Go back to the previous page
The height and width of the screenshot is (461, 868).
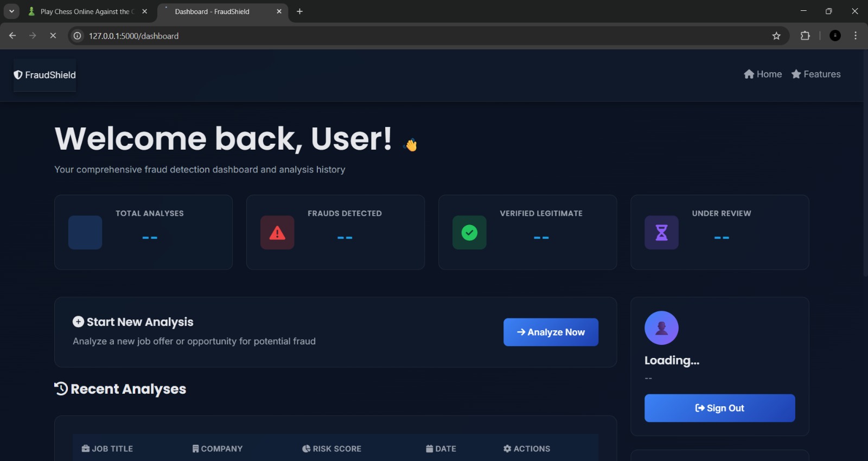tap(12, 36)
